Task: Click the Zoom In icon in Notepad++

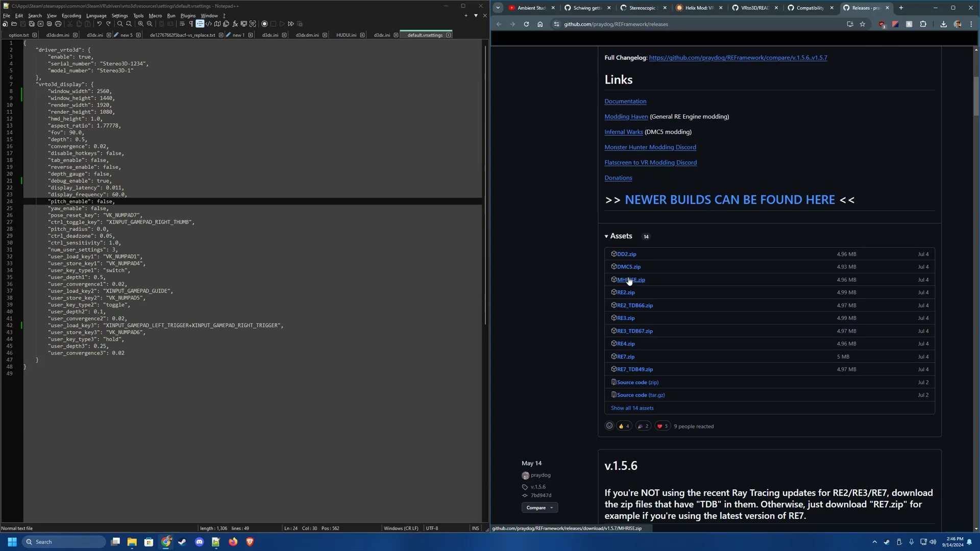Action: tap(141, 24)
